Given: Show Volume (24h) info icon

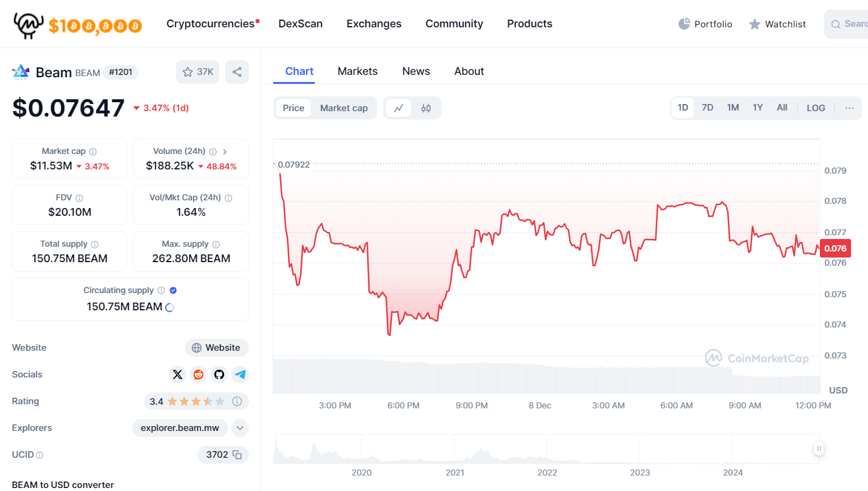Looking at the screenshot, I should (213, 152).
